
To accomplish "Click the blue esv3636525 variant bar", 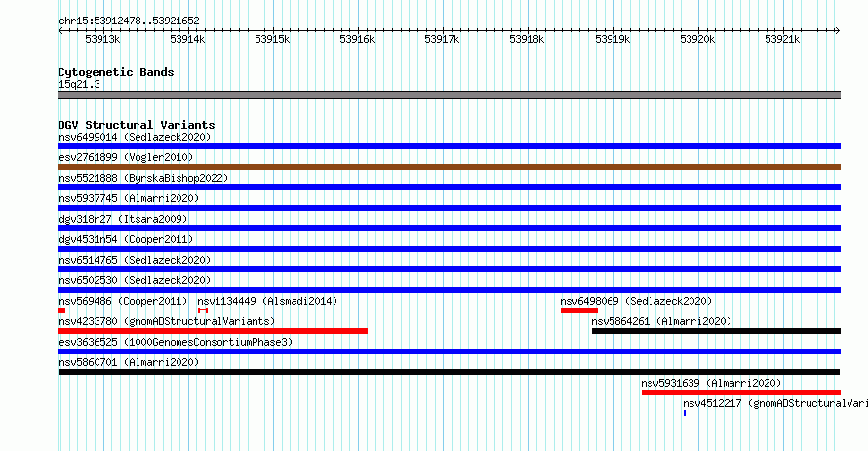I will pyautogui.click(x=449, y=351).
